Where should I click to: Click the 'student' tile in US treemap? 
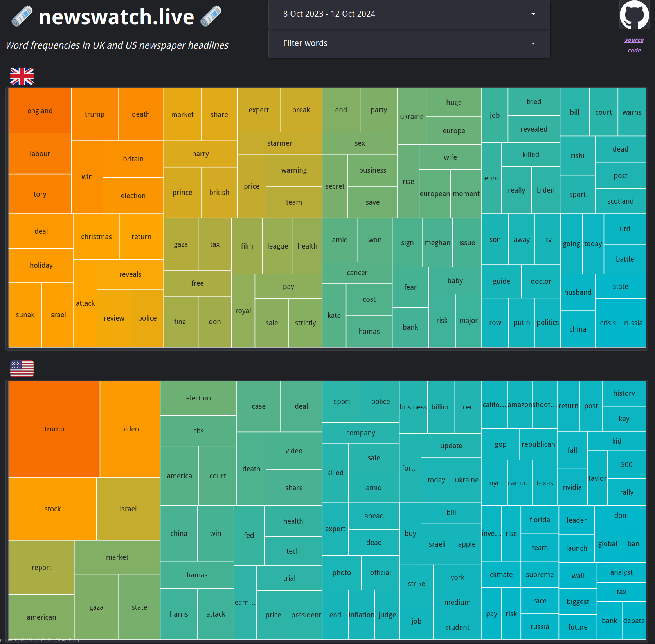(457, 628)
